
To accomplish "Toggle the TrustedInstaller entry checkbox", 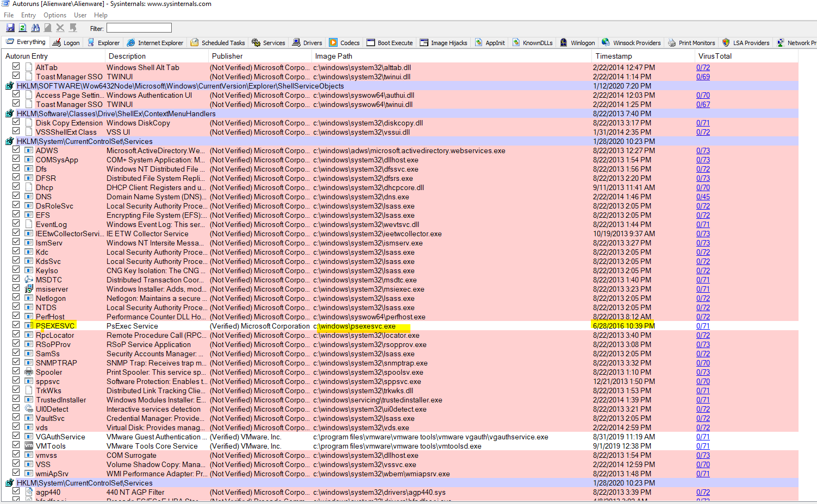I will 16,399.
